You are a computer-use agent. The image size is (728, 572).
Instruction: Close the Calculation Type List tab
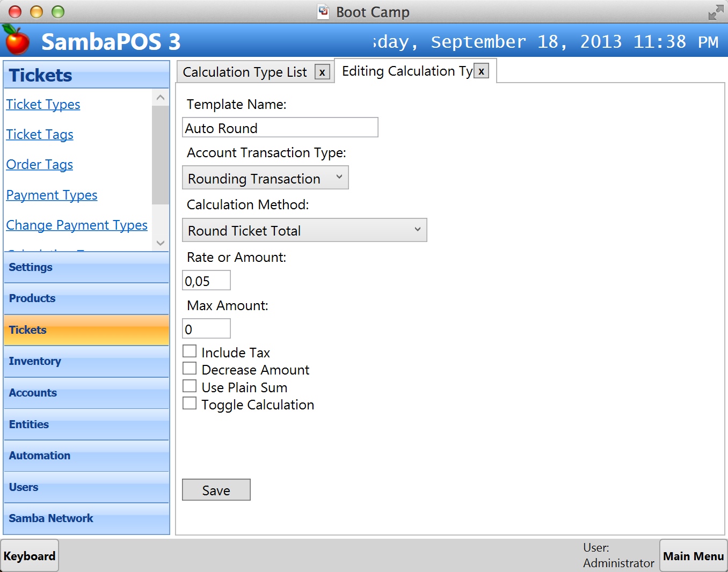322,72
